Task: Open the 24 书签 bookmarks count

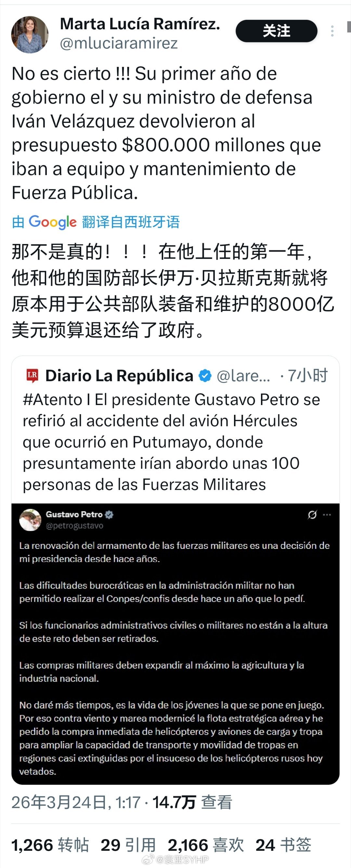Action: 283,845
